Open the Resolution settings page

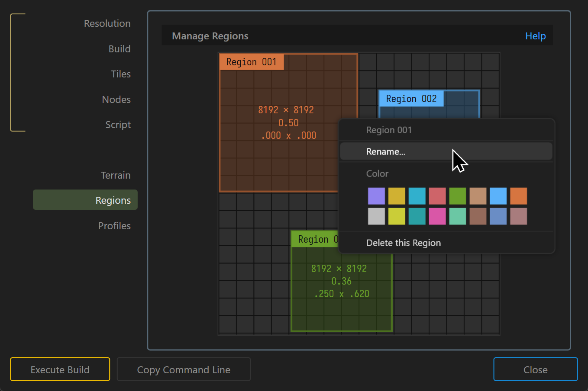pos(107,23)
